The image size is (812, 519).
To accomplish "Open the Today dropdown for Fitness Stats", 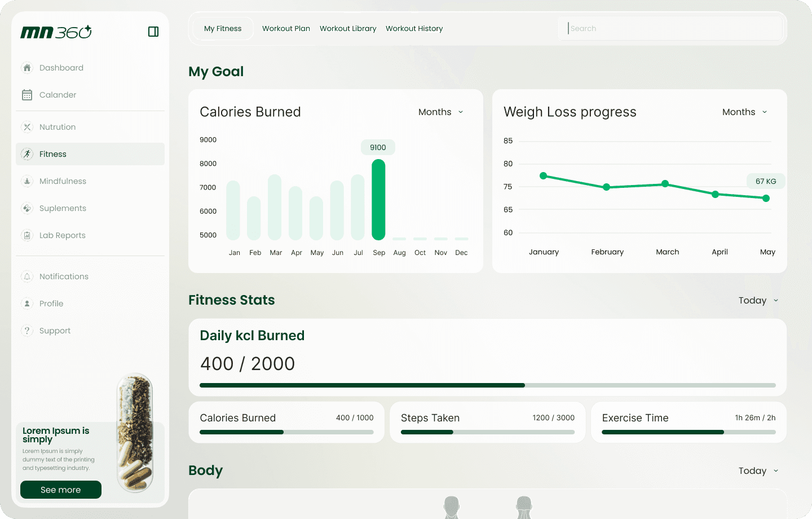I will 758,301.
